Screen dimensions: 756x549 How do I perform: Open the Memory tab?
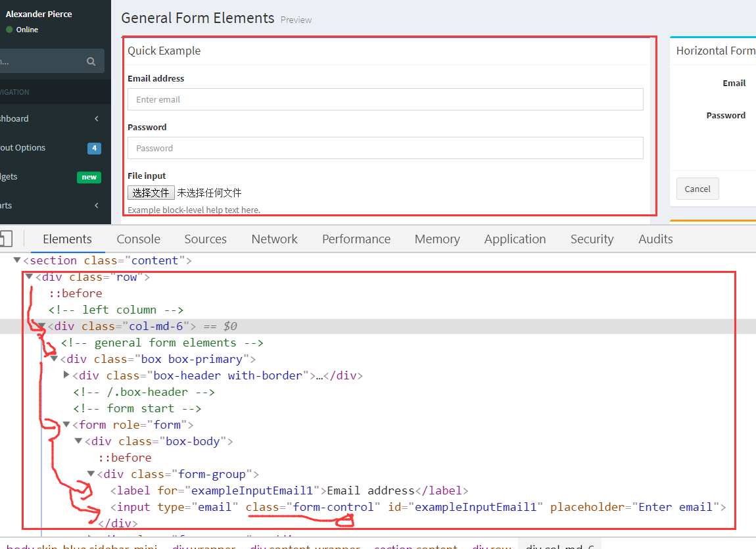click(x=437, y=239)
